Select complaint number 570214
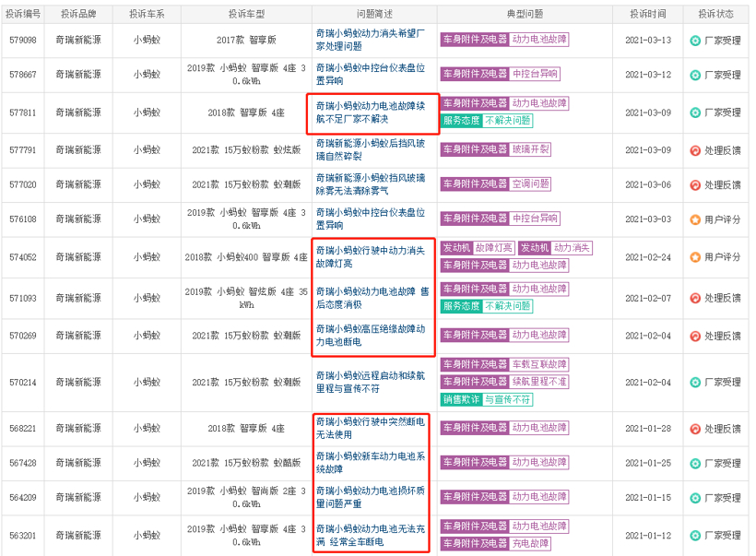The width and height of the screenshot is (756, 556). click(23, 383)
